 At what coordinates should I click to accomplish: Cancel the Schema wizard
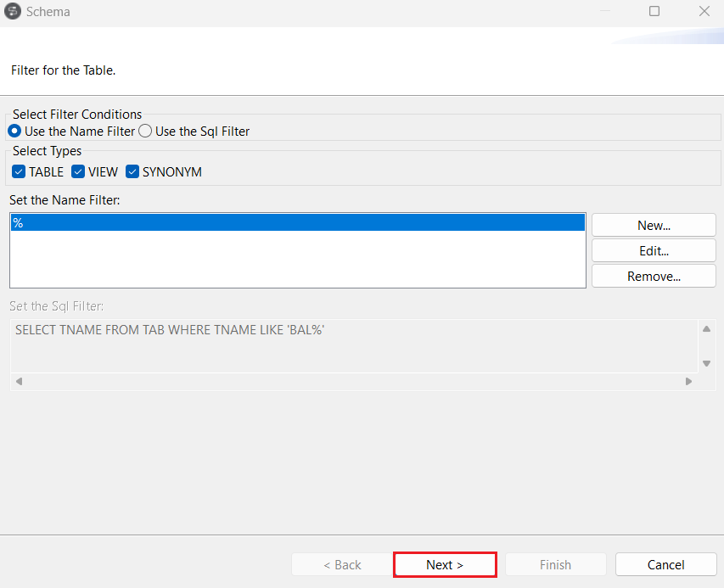point(665,565)
